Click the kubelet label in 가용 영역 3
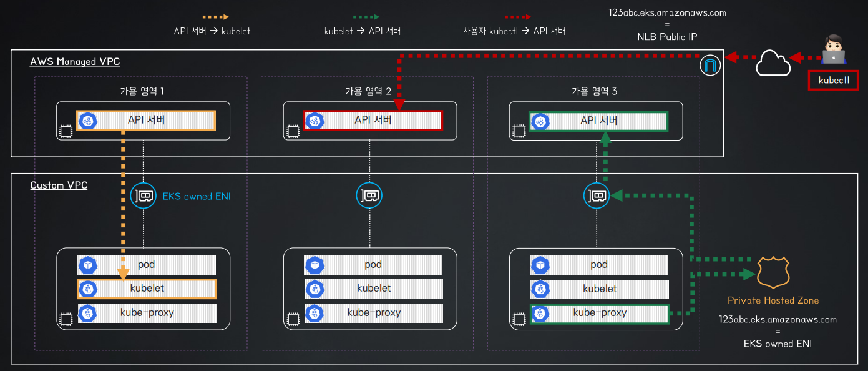868x371 pixels. (600, 289)
